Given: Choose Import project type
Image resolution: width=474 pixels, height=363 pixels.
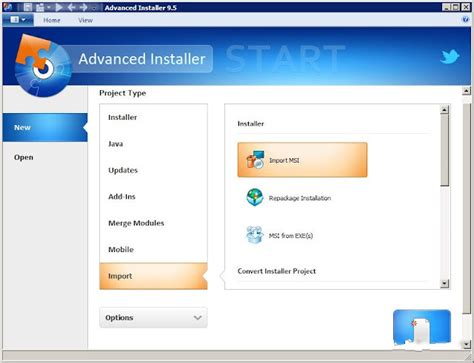Looking at the screenshot, I should 153,276.
